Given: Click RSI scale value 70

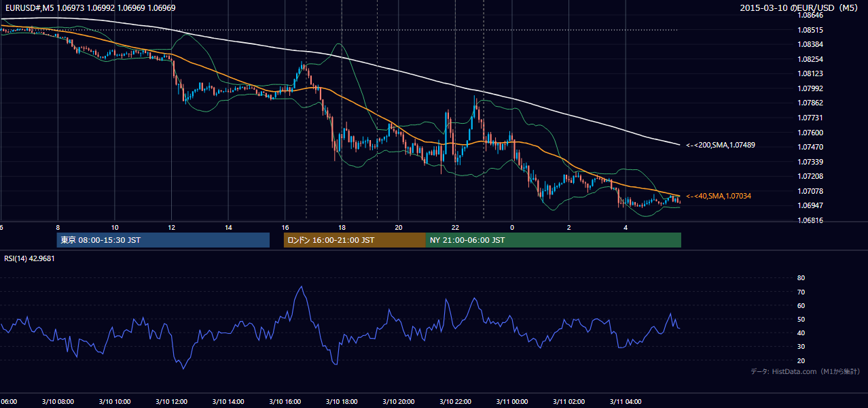Looking at the screenshot, I should tap(801, 292).
